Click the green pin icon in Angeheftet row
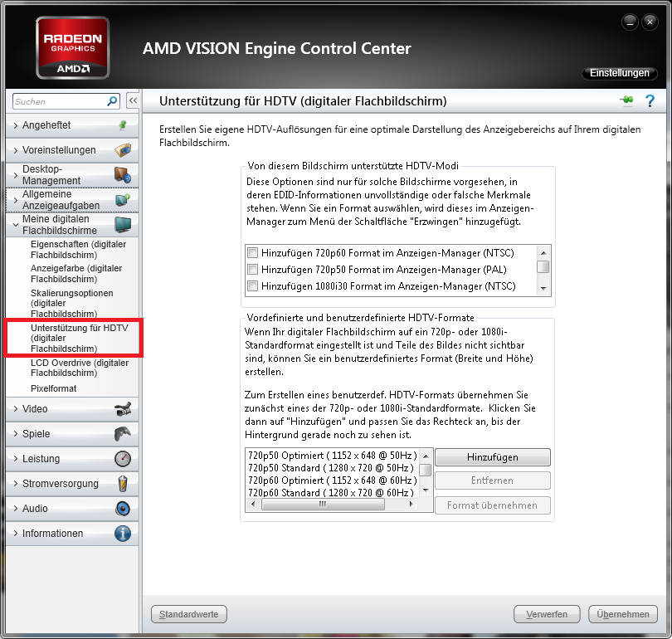 [x=123, y=125]
